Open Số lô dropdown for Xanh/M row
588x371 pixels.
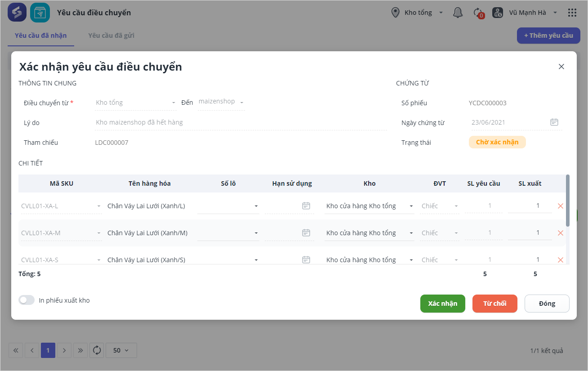[256, 233]
